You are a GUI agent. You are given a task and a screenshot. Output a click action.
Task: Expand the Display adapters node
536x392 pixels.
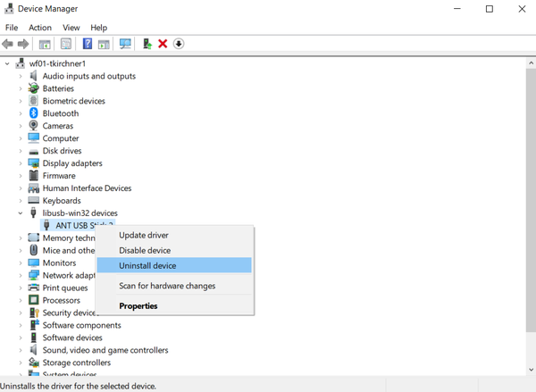coord(21,163)
